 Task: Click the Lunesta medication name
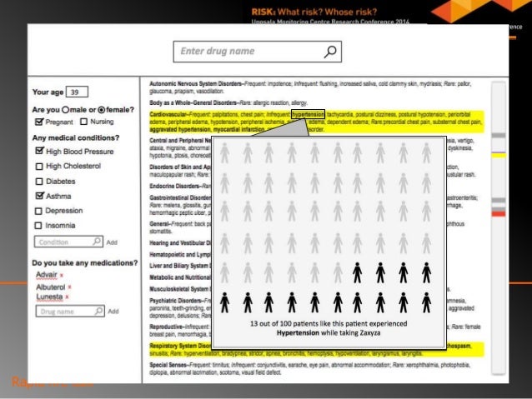pos(49,297)
